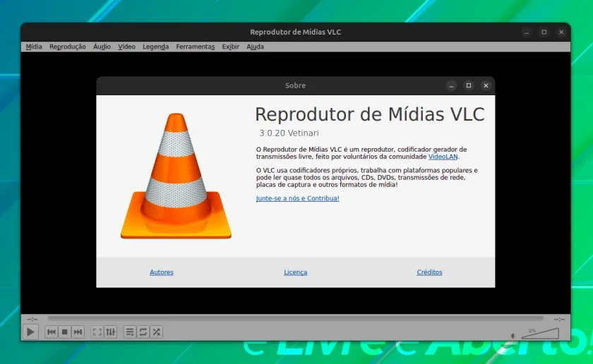
Task: Open the Áudio menu
Action: pyautogui.click(x=102, y=47)
